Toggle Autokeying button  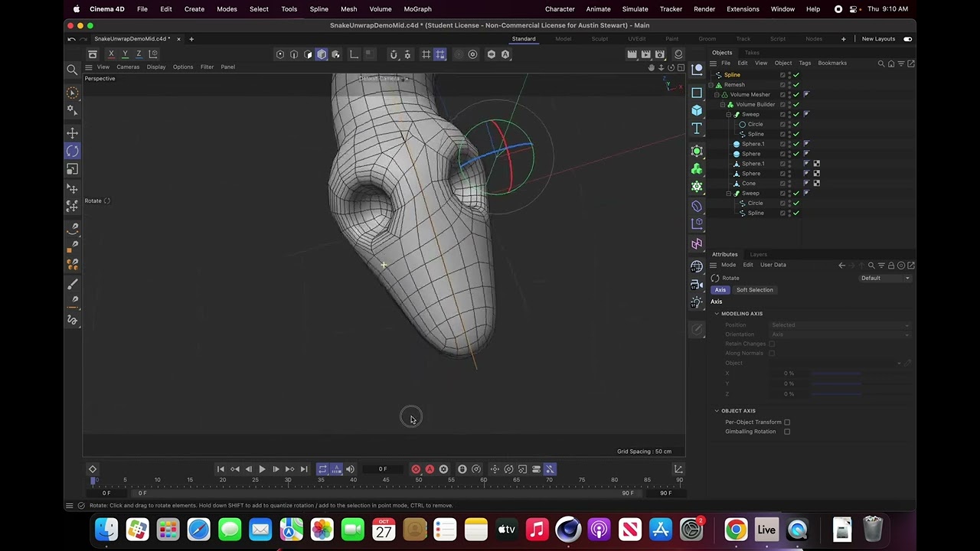[430, 469]
